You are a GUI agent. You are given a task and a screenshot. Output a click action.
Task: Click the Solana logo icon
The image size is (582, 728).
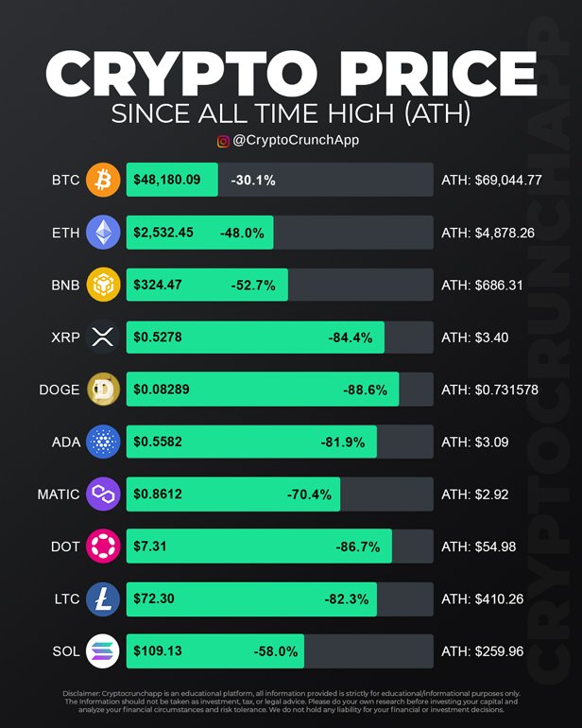(x=103, y=650)
